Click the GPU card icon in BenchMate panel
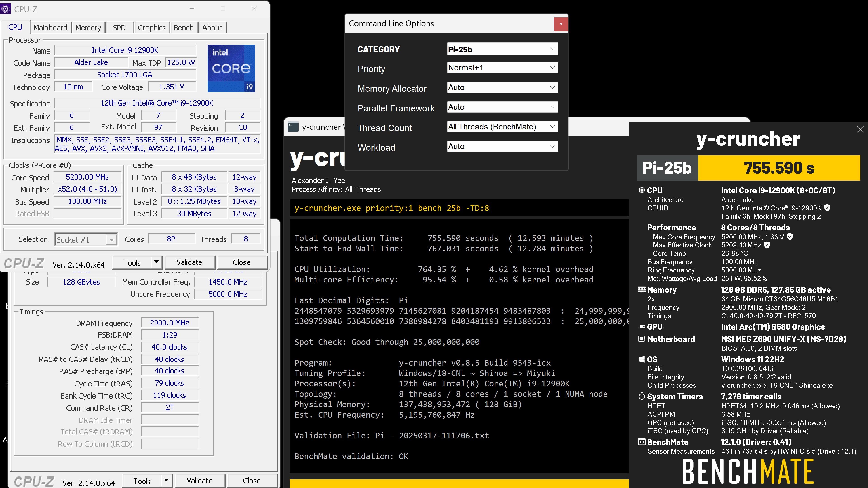868x488 pixels. pos(642,327)
